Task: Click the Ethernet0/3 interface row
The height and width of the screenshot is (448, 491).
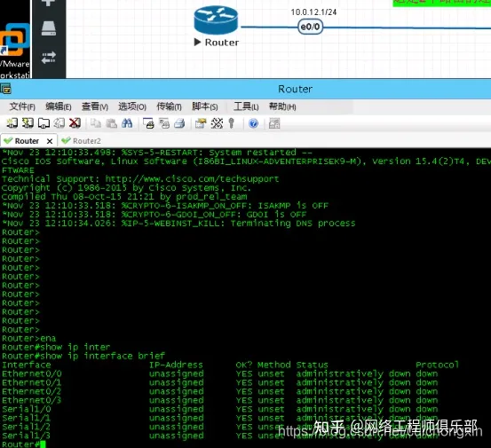Action: click(x=220, y=400)
